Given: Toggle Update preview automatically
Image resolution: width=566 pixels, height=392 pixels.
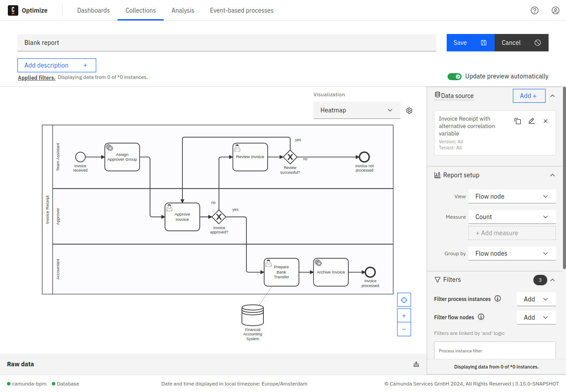Looking at the screenshot, I should coord(455,76).
